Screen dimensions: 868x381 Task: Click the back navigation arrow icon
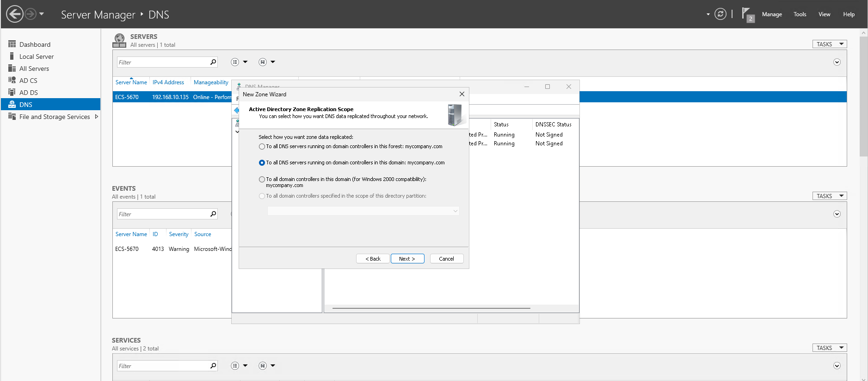(x=15, y=14)
